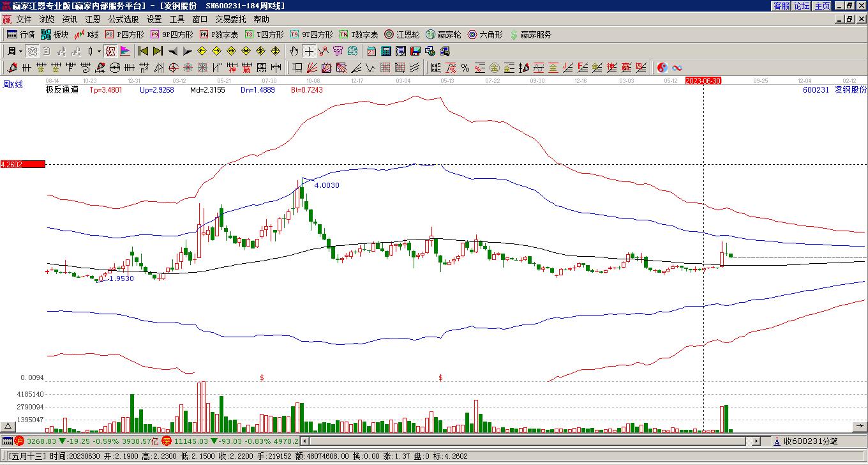Open the 浏览 menu
This screenshot has height=465, width=868.
coord(47,20)
